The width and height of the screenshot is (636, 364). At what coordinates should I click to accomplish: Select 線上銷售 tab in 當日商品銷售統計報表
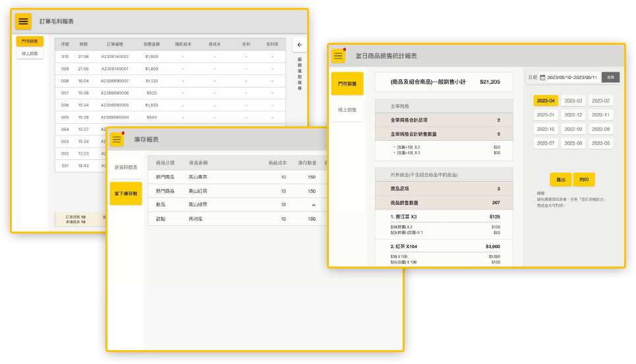click(347, 110)
